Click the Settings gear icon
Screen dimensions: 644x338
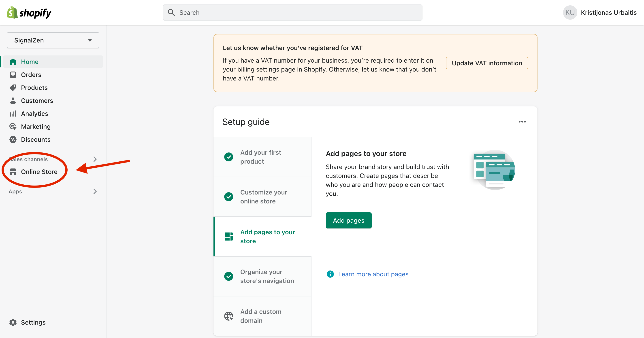(13, 322)
